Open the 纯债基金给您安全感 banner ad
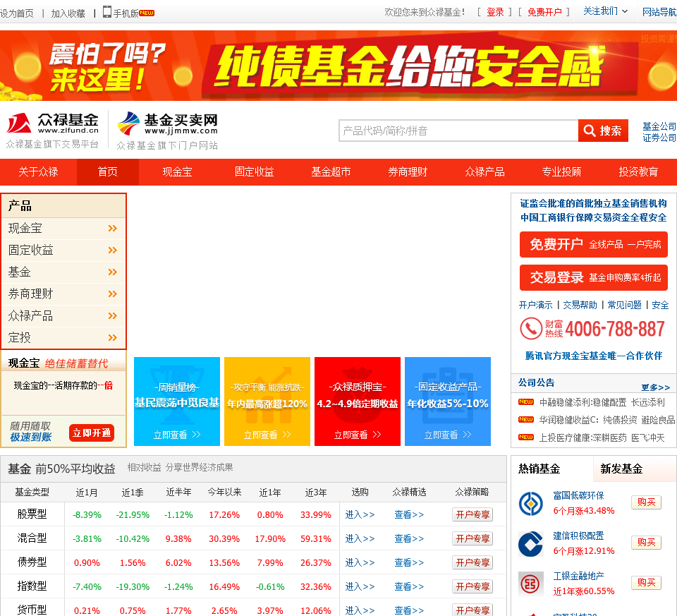Image resolution: width=677 pixels, height=616 pixels. (338, 66)
